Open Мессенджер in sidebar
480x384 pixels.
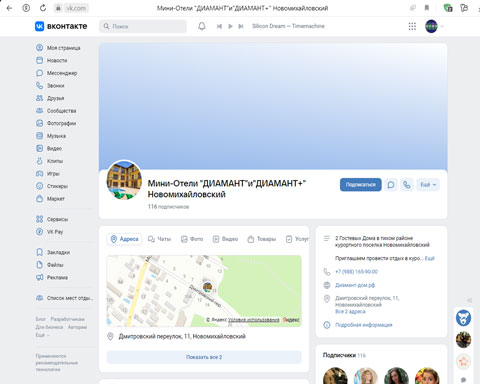(57, 73)
